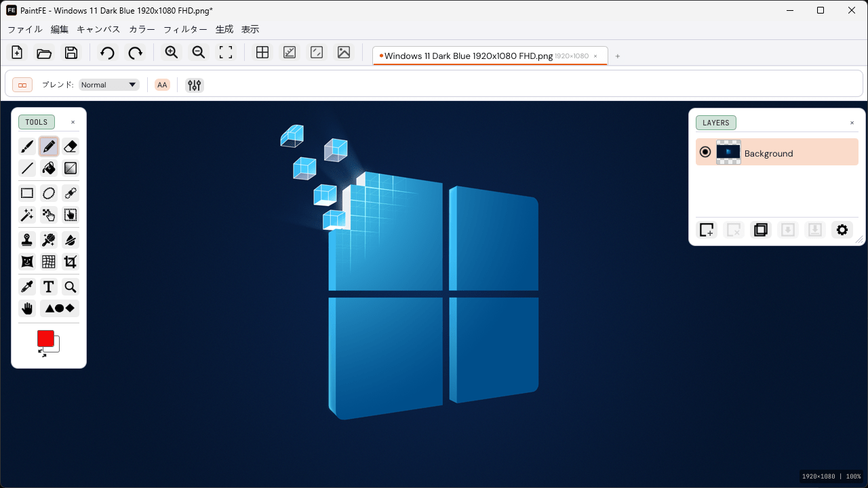This screenshot has width=868, height=488.
Task: Open the shapes tool selector
Action: point(60,309)
